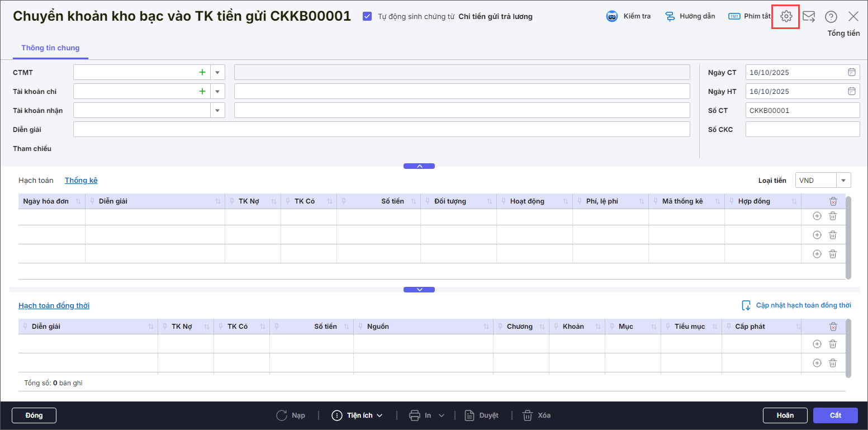Screen dimensions: 868x430
Task: Collapse the general information panel
Action: pyautogui.click(x=419, y=166)
